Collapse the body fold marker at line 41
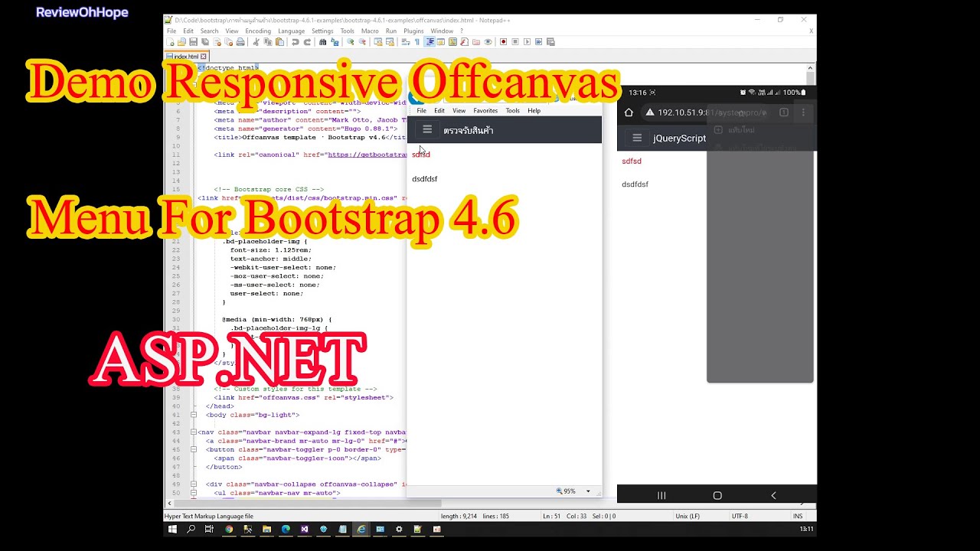The image size is (980, 551). pos(194,415)
